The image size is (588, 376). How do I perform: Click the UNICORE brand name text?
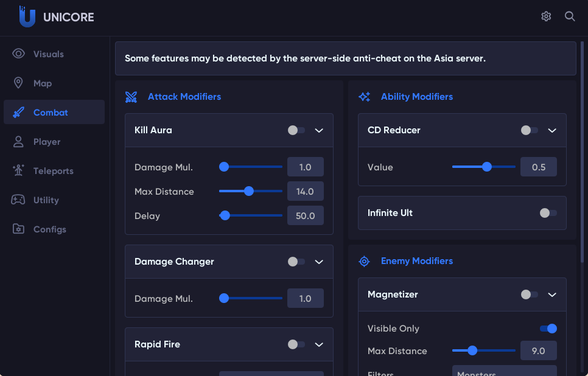click(x=69, y=17)
